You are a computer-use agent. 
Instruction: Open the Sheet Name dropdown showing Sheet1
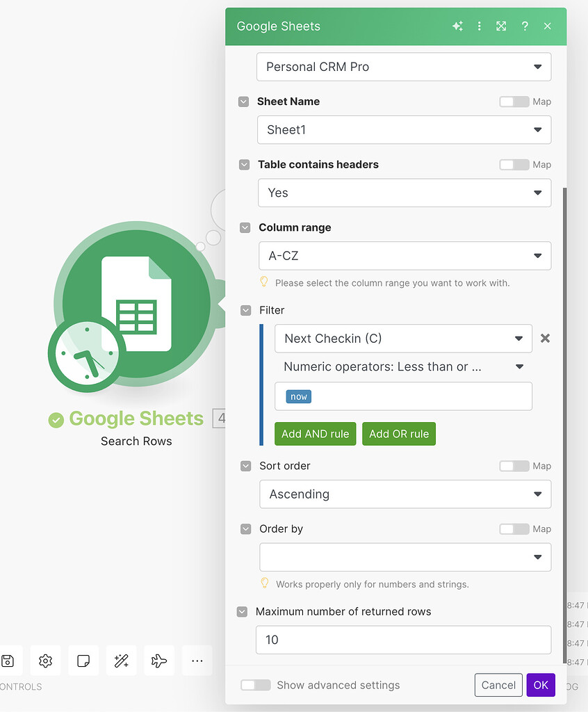tap(404, 130)
